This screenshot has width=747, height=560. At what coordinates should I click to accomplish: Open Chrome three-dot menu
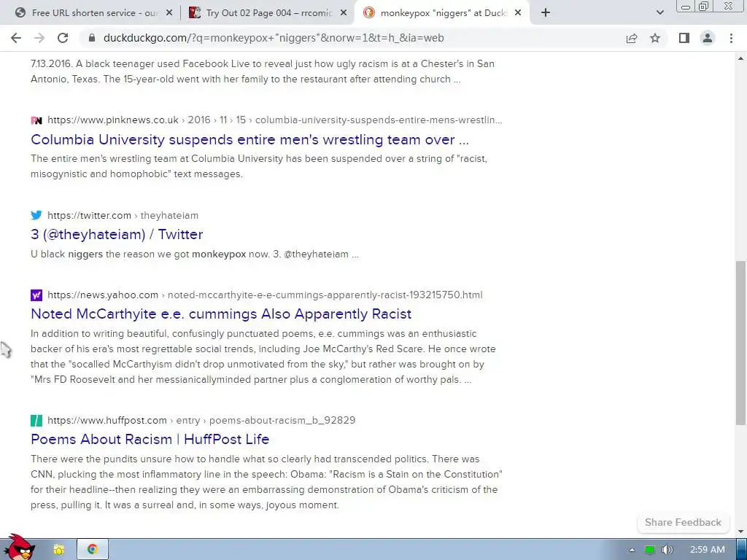731,38
